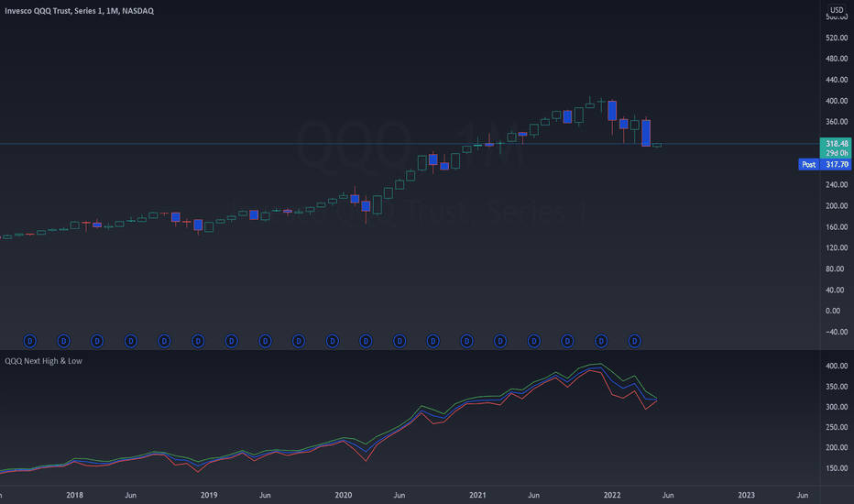This screenshot has height=504, width=854.
Task: Open the September 2018 dividend marker
Action: (x=164, y=341)
